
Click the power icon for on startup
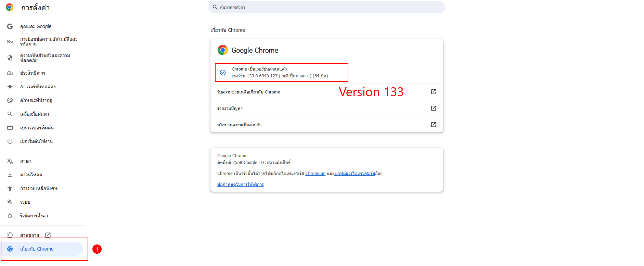click(x=10, y=141)
